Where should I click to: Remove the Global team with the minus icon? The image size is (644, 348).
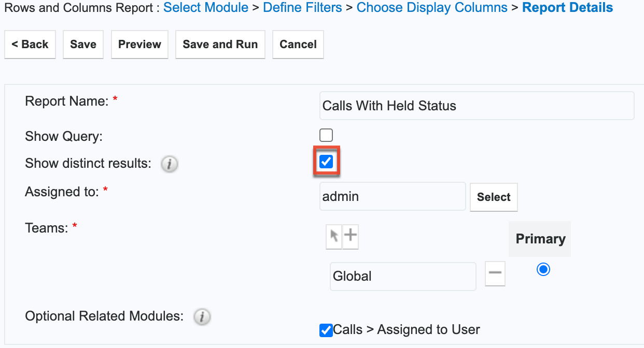tap(495, 274)
